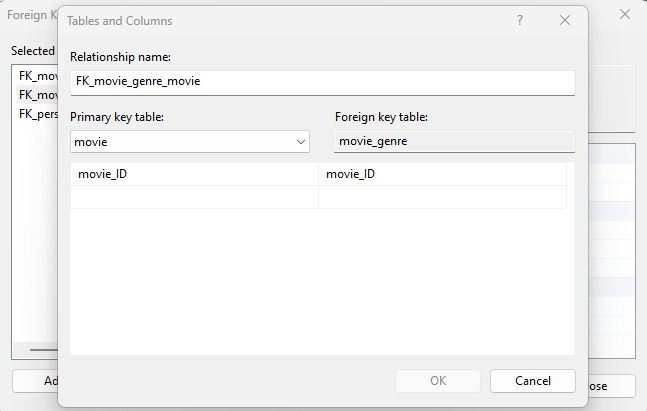Select the movie_ID cell under Foreign key table
647x411 pixels.
click(442, 174)
